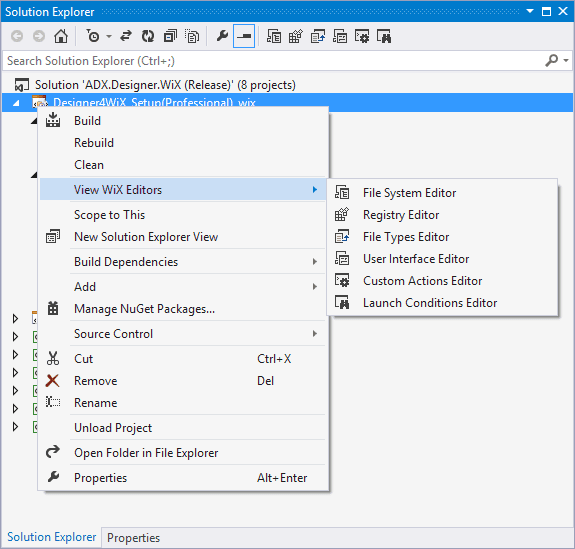Open Pending Changes Filter clock icon
This screenshot has width=575, height=549.
click(x=93, y=36)
